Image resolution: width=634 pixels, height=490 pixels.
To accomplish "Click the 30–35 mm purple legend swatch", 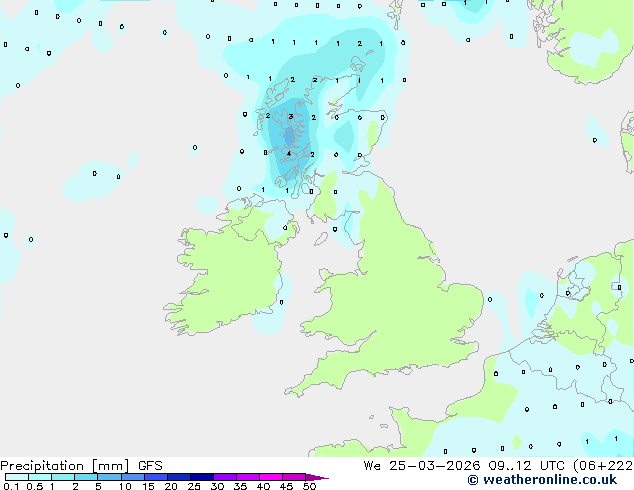I will pyautogui.click(x=225, y=477).
